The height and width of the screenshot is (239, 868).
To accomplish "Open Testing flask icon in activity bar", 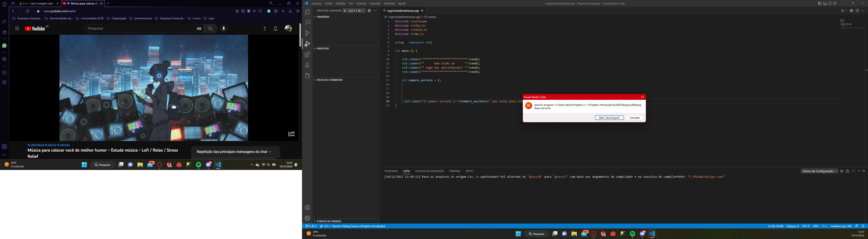I will tap(307, 65).
